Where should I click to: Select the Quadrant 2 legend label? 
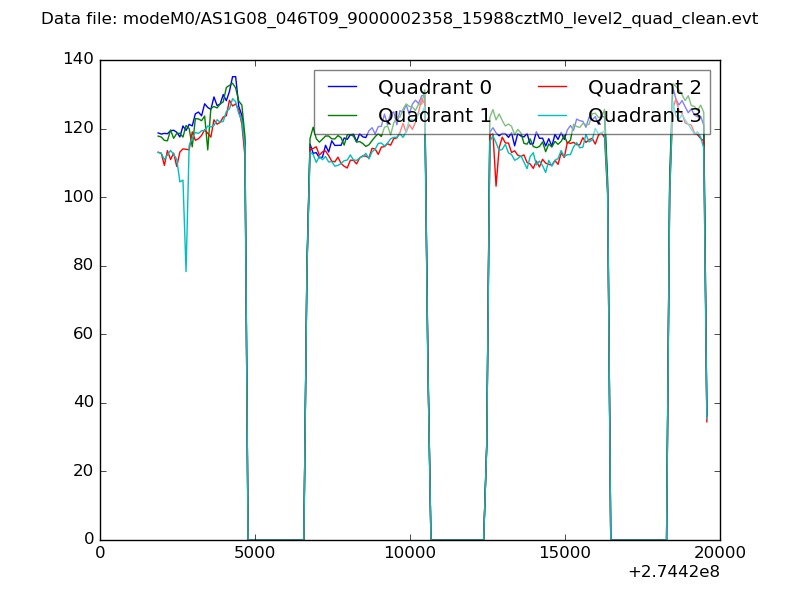(644, 88)
